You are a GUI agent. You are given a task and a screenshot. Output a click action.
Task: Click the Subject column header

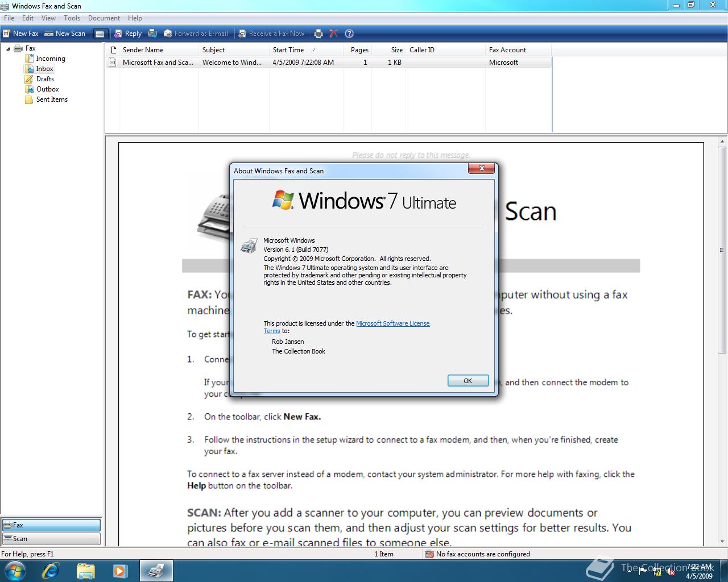pos(234,50)
